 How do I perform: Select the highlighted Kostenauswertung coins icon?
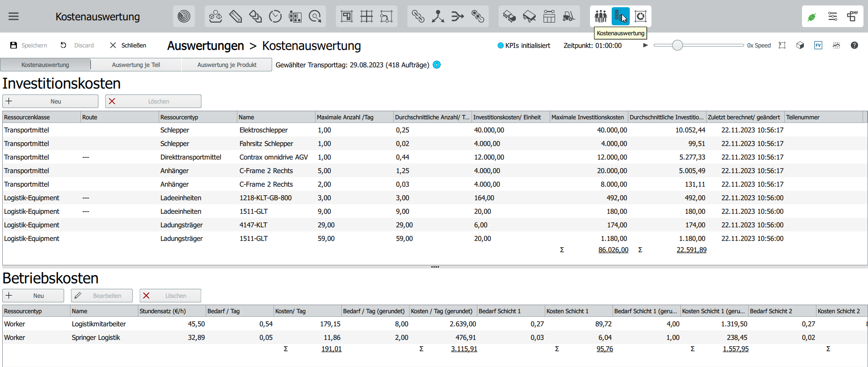621,17
